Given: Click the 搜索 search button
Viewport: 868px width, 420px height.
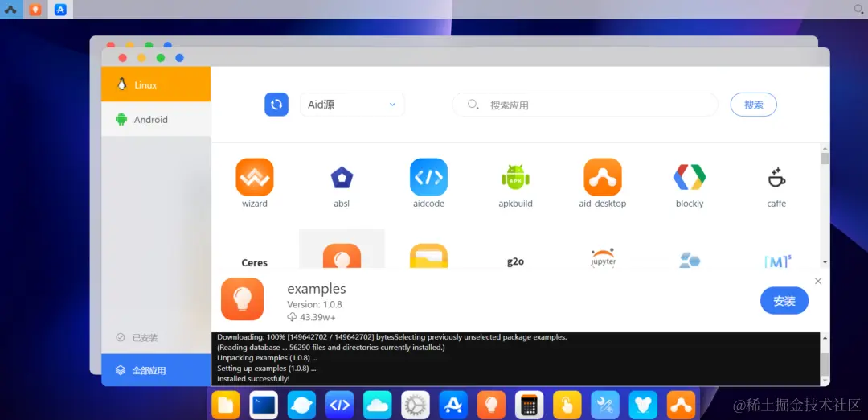Looking at the screenshot, I should point(753,104).
